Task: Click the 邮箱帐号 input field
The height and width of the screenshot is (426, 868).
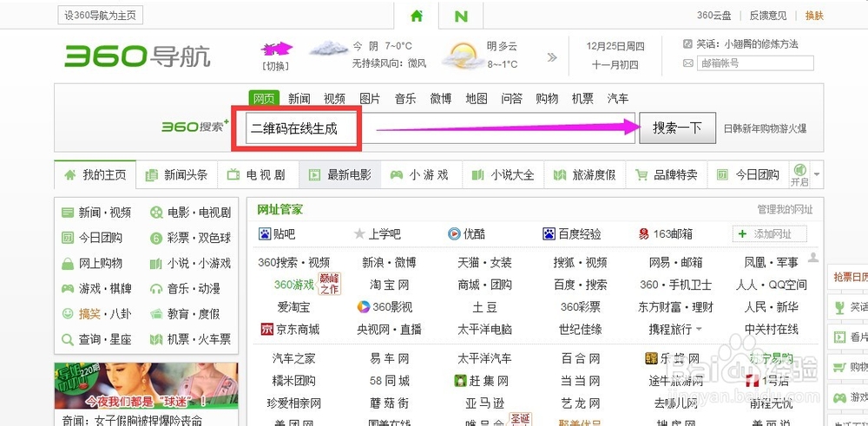Action: point(755,63)
